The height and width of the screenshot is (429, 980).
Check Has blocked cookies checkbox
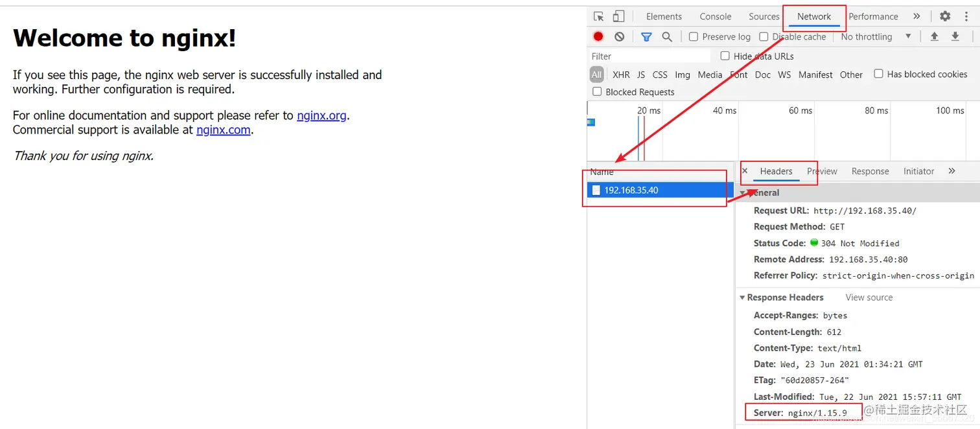tap(878, 74)
